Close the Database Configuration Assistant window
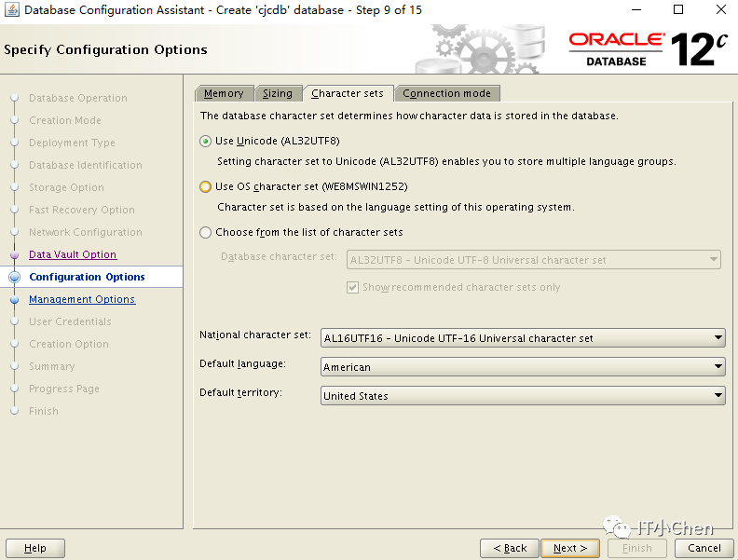The width and height of the screenshot is (738, 560). [x=720, y=9]
